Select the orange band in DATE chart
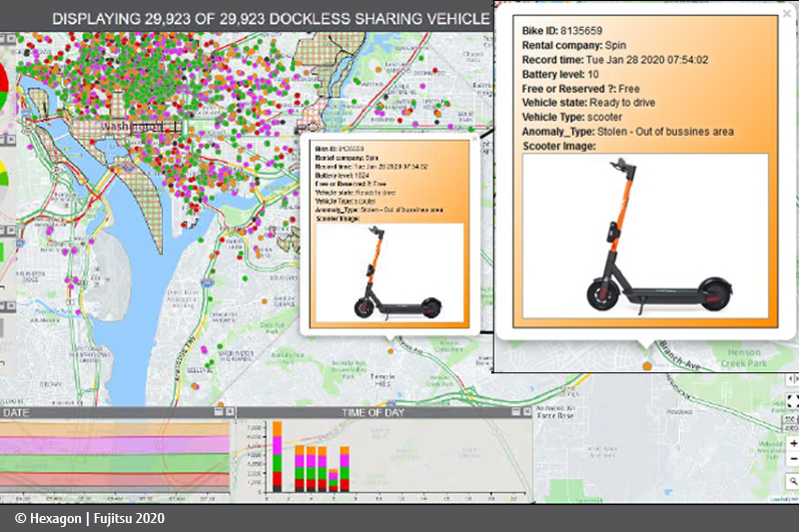 [115, 429]
